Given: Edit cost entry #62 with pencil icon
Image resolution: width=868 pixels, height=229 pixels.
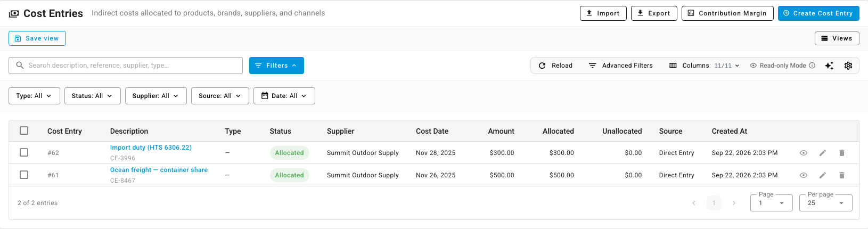Looking at the screenshot, I should click(823, 153).
